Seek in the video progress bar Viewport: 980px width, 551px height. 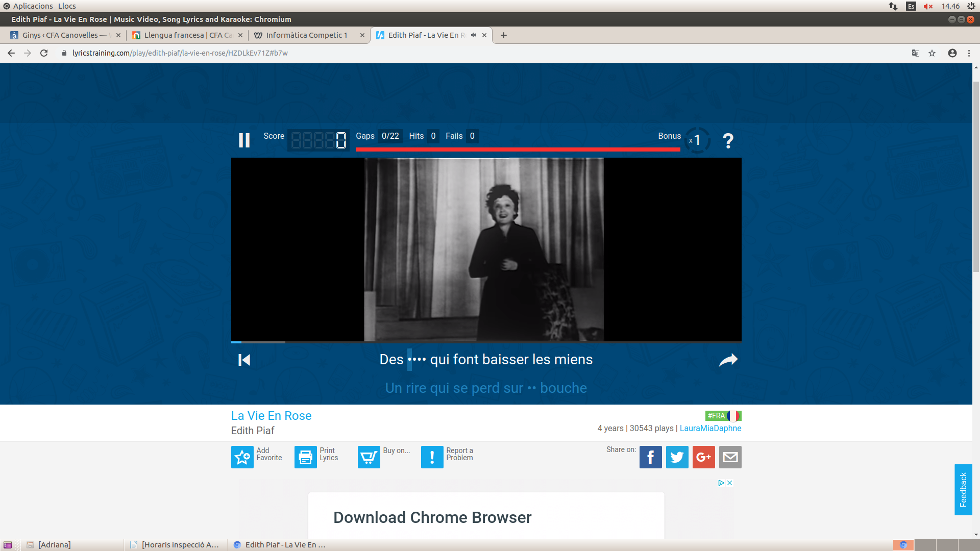[486, 342]
